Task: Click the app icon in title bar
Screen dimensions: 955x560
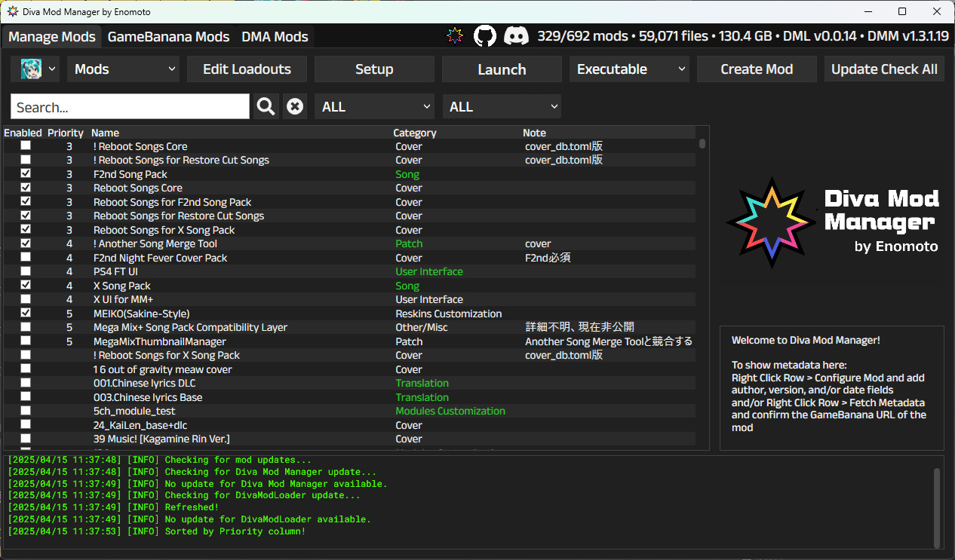Action: point(13,11)
